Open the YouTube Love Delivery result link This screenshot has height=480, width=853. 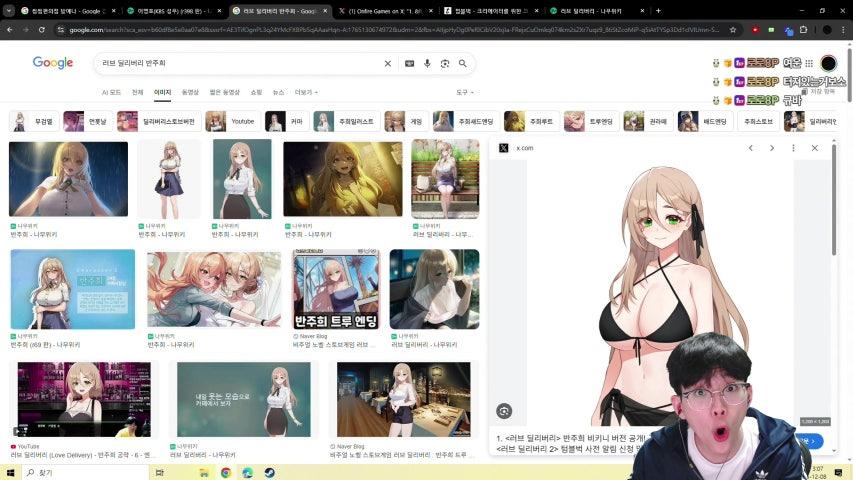tap(82, 454)
